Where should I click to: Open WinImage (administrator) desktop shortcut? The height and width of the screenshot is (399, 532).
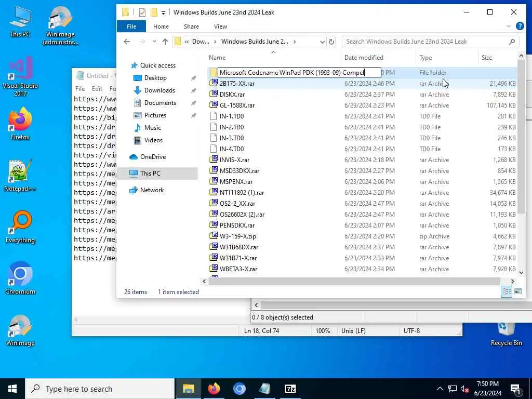(60, 26)
